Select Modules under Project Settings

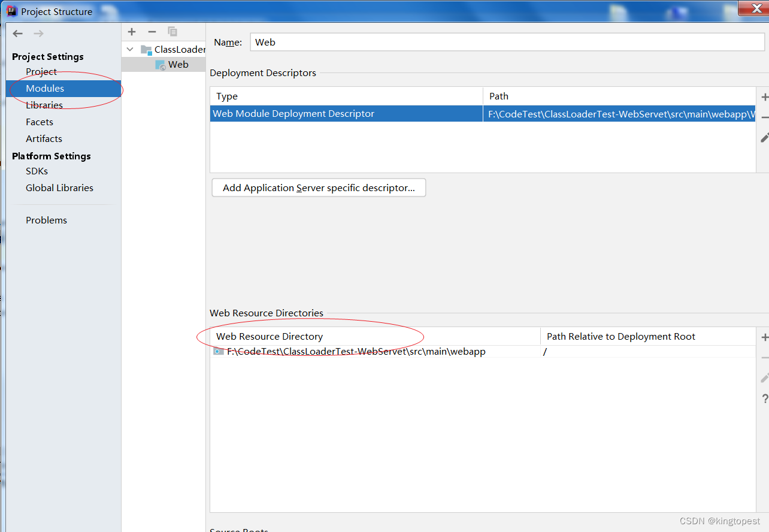pos(63,88)
